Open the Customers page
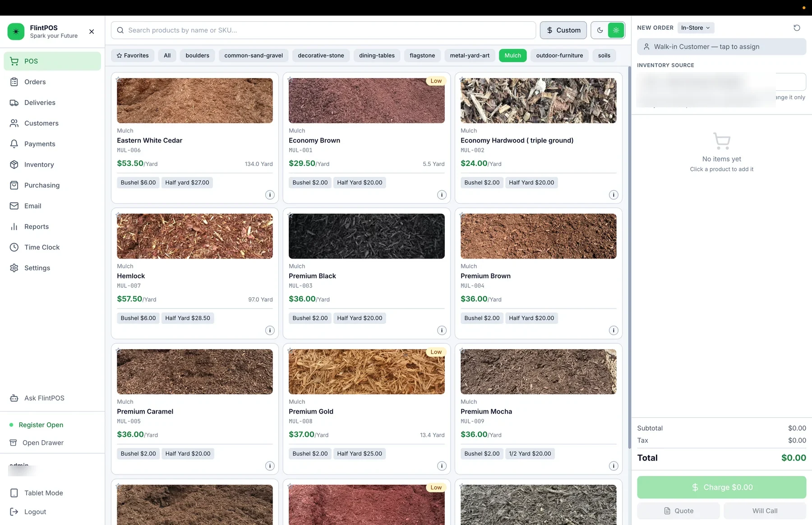 [x=52, y=123]
